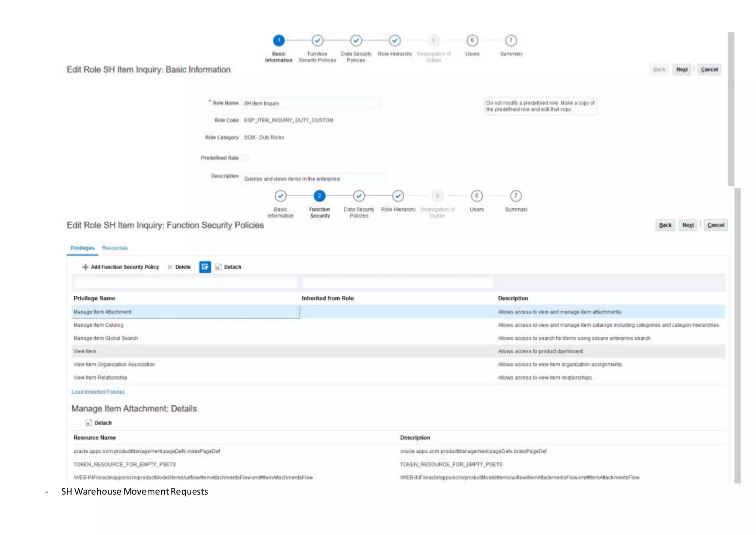This screenshot has height=535, width=756.
Task: Click the Delete X icon in toolbar
Action: click(170, 267)
